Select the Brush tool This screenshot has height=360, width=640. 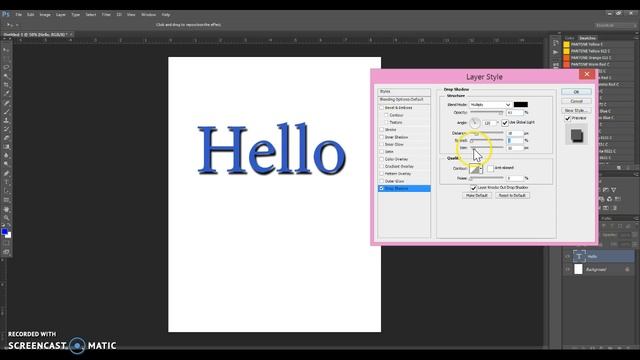coord(6,112)
